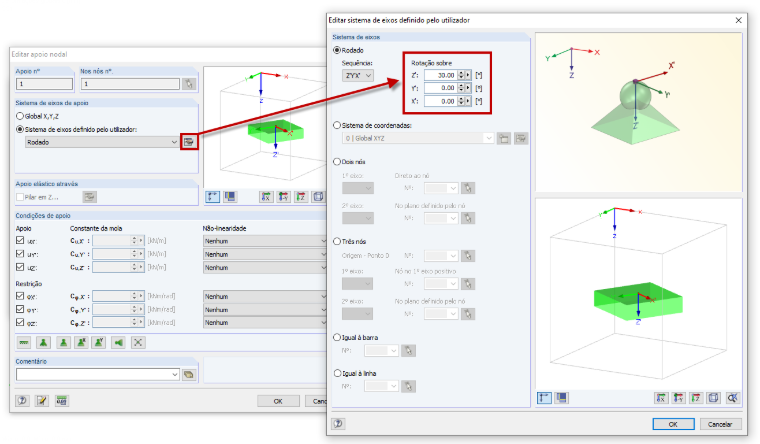Show view against Y direction, left dialog
This screenshot has width=760, height=444.
coord(284,197)
